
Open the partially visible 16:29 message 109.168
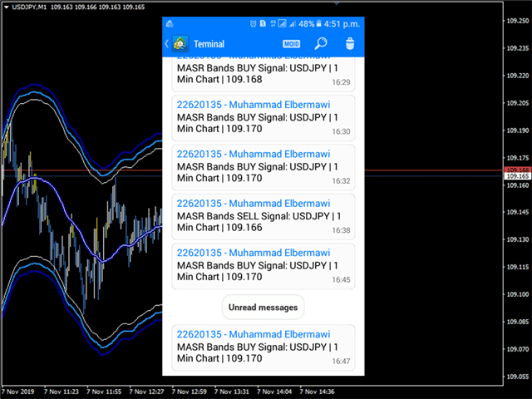click(264, 74)
